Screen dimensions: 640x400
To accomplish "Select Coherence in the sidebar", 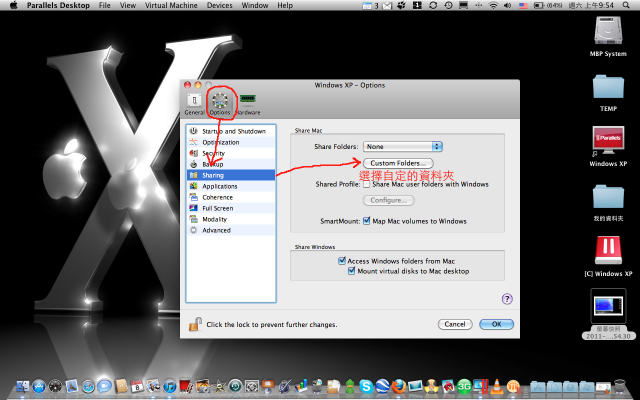I will [231, 197].
